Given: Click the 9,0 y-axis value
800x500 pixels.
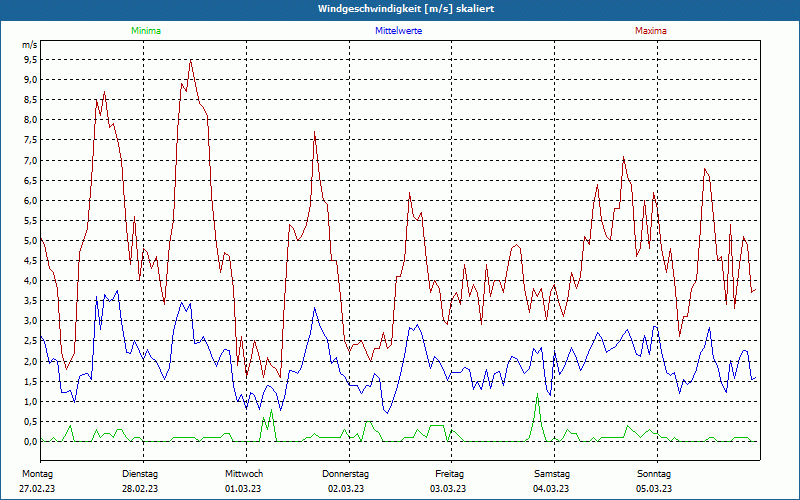Looking at the screenshot, I should point(31,80).
